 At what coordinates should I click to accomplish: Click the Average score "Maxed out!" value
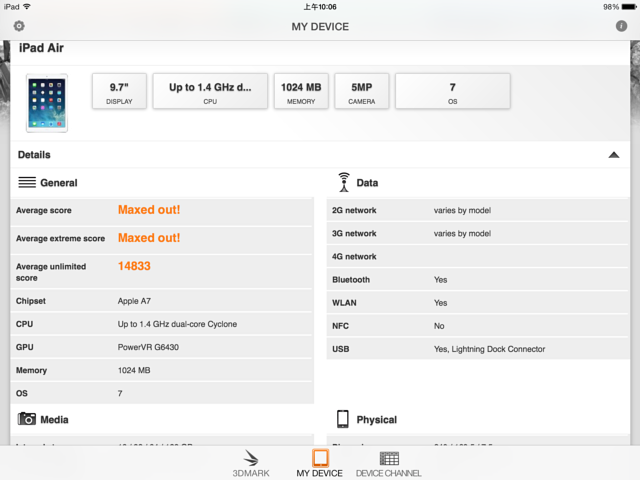[x=149, y=210]
